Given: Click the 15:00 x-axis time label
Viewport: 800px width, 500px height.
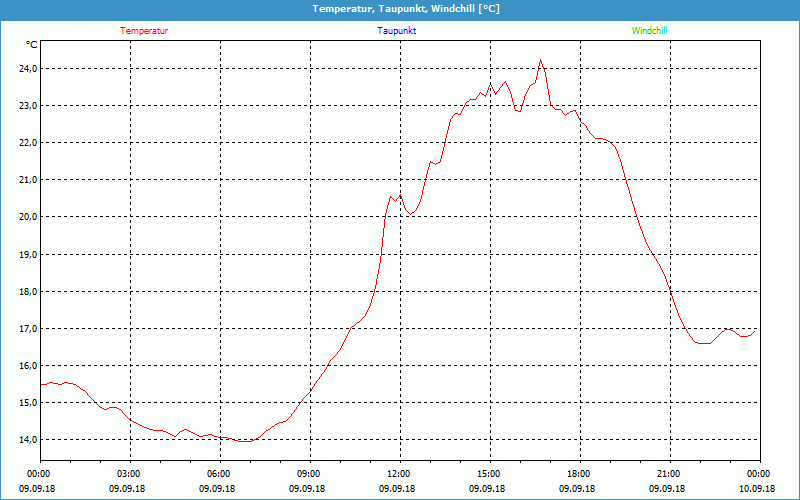Looking at the screenshot, I should pyautogui.click(x=488, y=474).
